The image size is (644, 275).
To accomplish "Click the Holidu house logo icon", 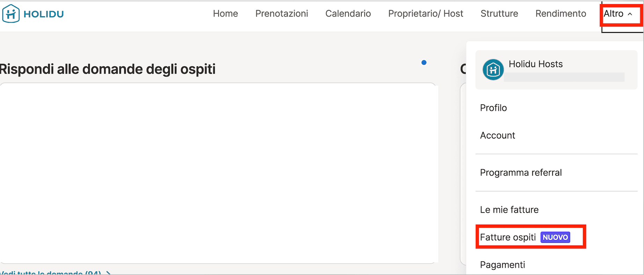I will tap(11, 14).
